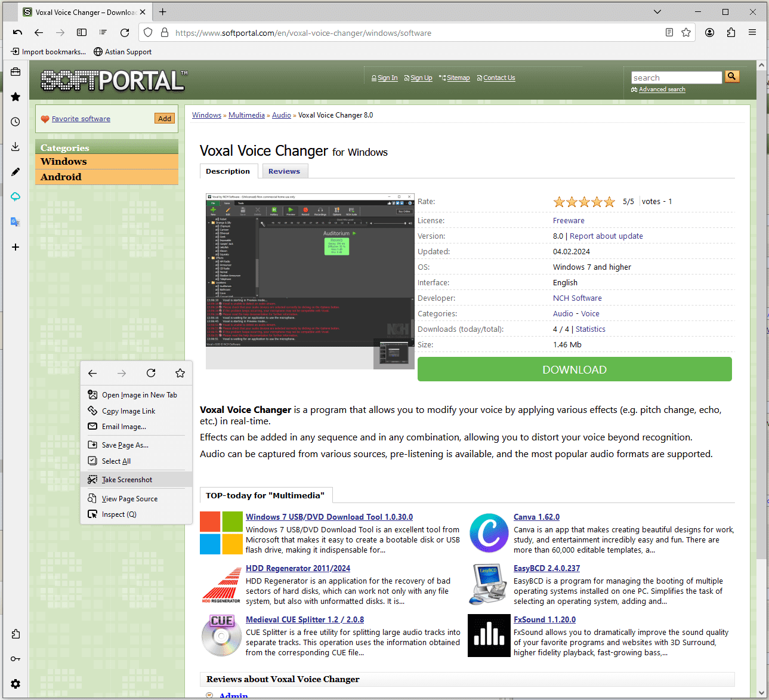Toggle the sidebar panel toolbar icon
This screenshot has height=700, width=769.
pos(82,33)
